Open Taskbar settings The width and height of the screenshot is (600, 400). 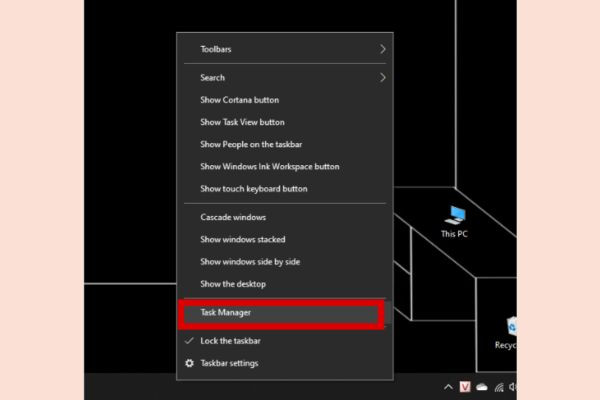click(284, 363)
